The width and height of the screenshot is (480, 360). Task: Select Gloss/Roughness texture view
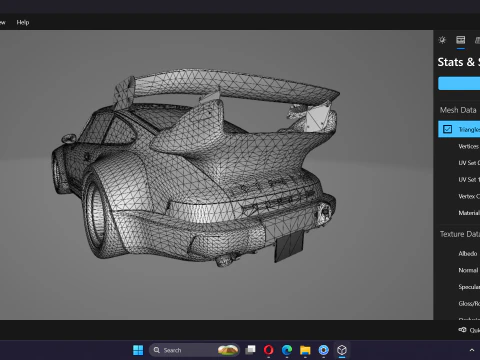pyautogui.click(x=469, y=304)
